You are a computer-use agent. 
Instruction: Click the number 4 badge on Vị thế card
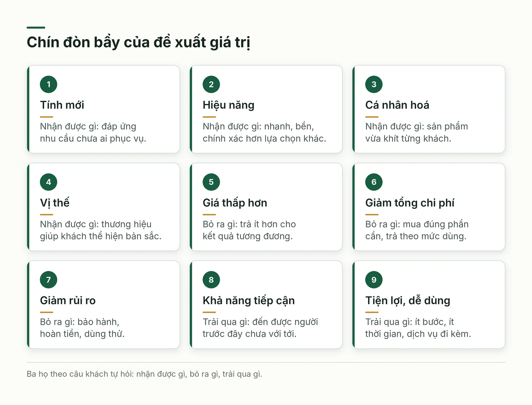pos(49,182)
